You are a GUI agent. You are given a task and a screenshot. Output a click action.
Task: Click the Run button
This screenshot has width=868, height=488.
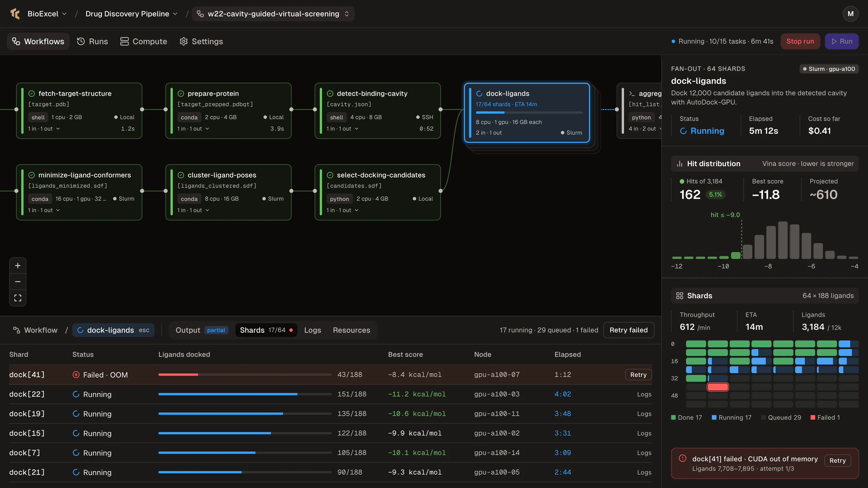click(x=842, y=41)
